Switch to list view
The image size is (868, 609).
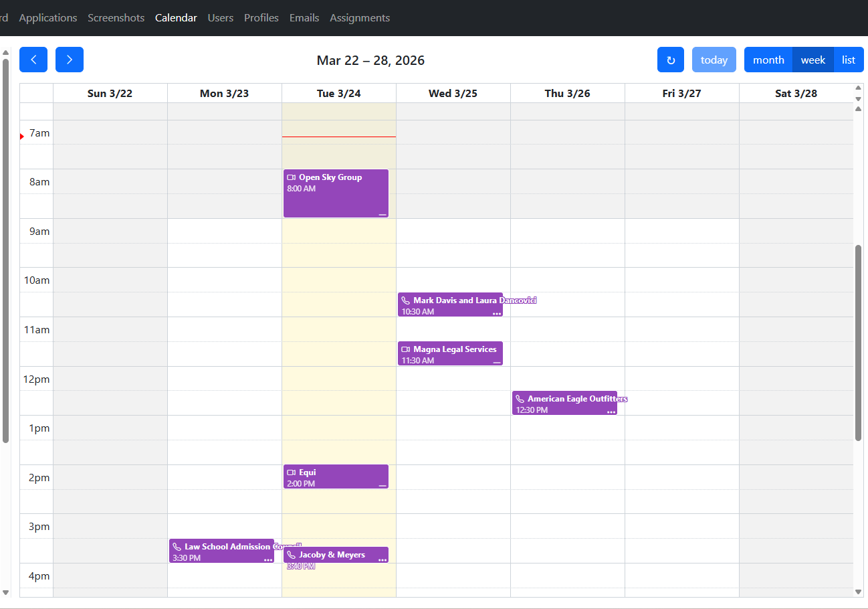click(x=849, y=60)
